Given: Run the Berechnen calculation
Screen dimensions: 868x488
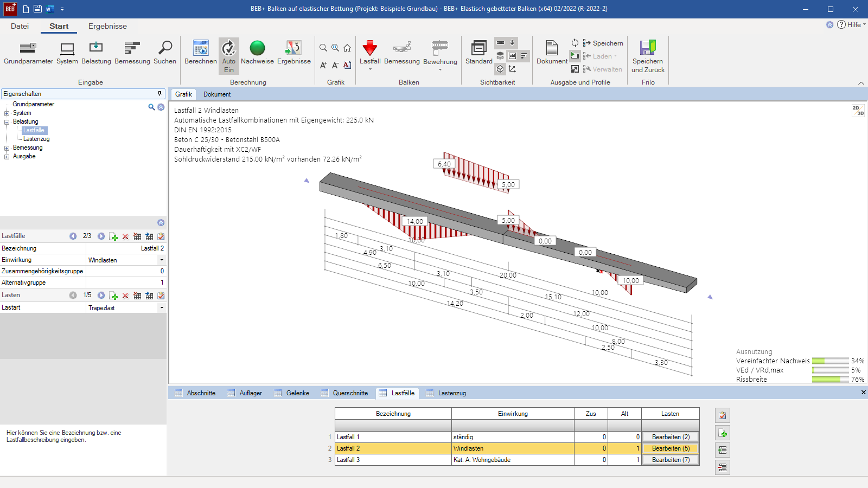Looking at the screenshot, I should [x=201, y=53].
